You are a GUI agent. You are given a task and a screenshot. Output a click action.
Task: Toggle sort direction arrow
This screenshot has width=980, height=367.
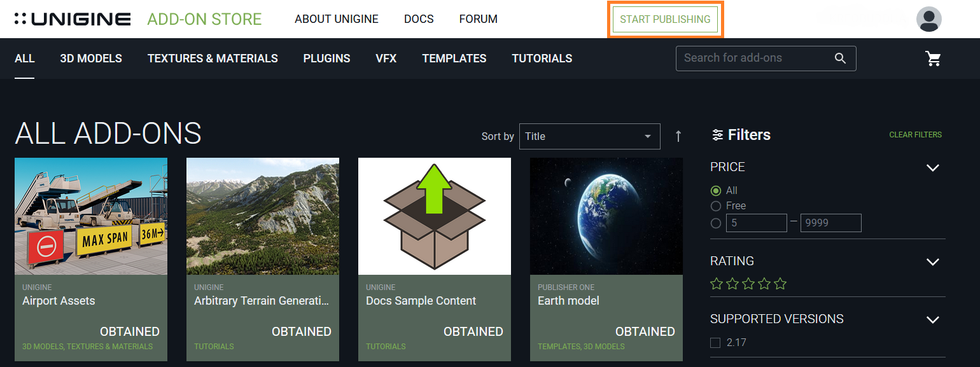(678, 136)
